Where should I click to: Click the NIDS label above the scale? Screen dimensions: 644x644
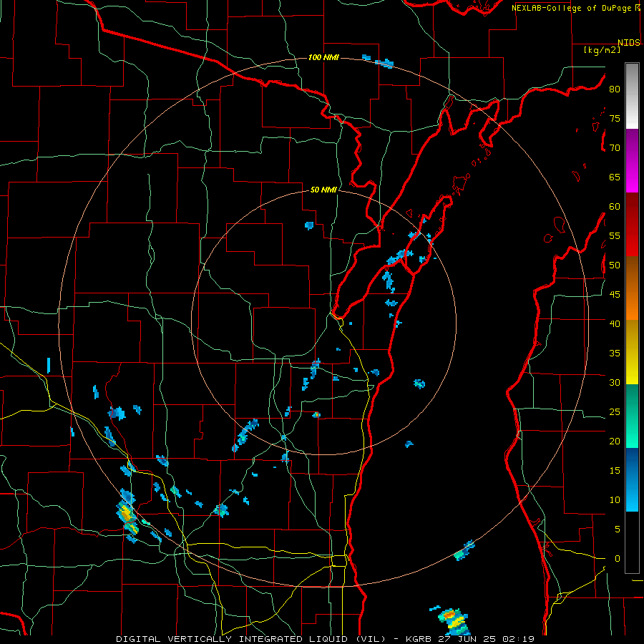(629, 43)
